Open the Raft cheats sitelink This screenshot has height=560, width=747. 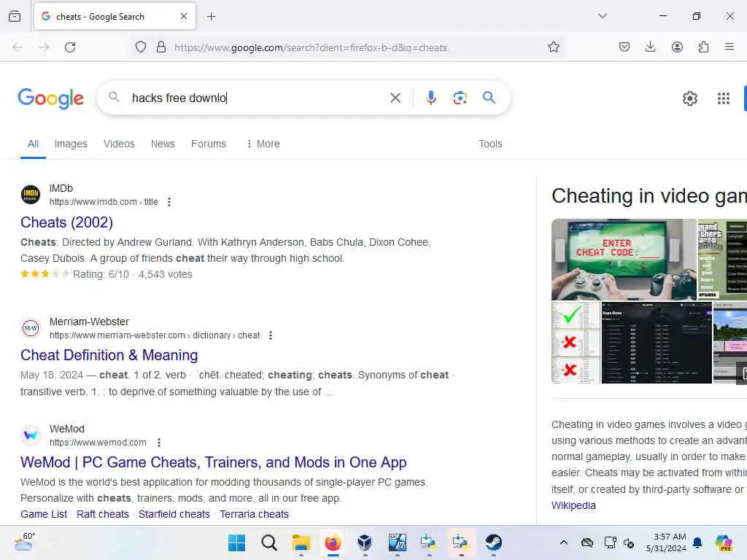(x=103, y=514)
